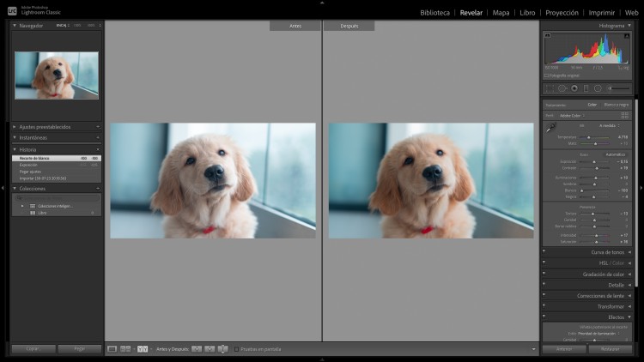Click the Saturación slider

tap(594, 242)
